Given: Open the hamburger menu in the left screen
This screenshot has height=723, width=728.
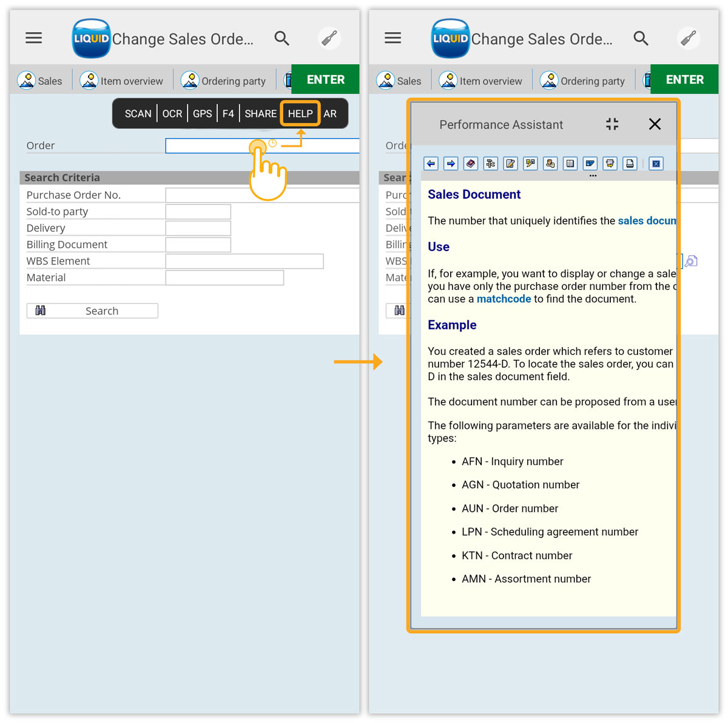Looking at the screenshot, I should pyautogui.click(x=34, y=38).
